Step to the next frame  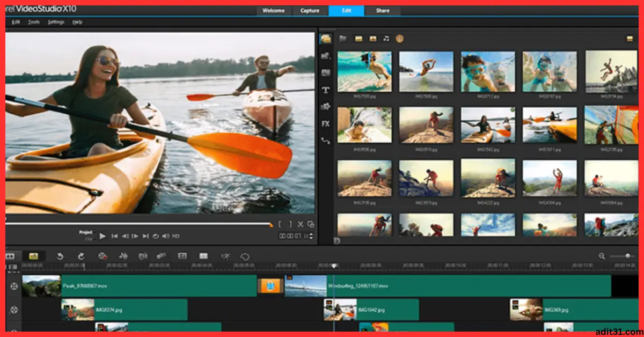click(x=135, y=236)
